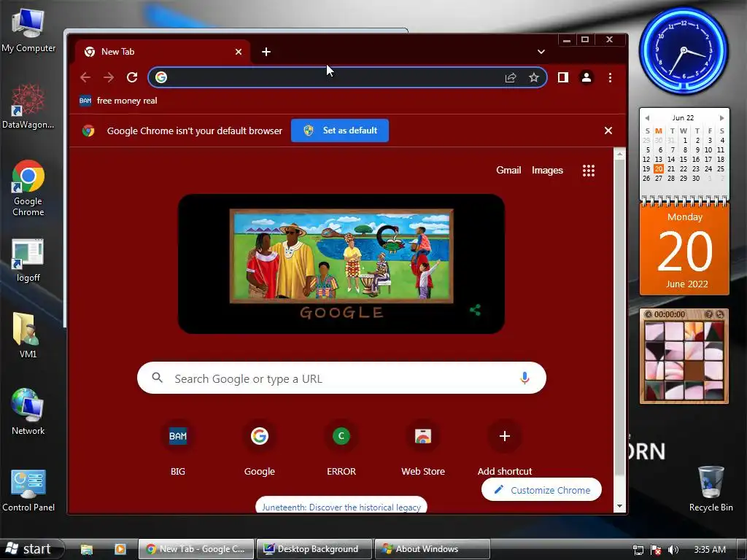Reload the page in Chrome
Viewport: 747px width, 560px height.
tap(132, 77)
